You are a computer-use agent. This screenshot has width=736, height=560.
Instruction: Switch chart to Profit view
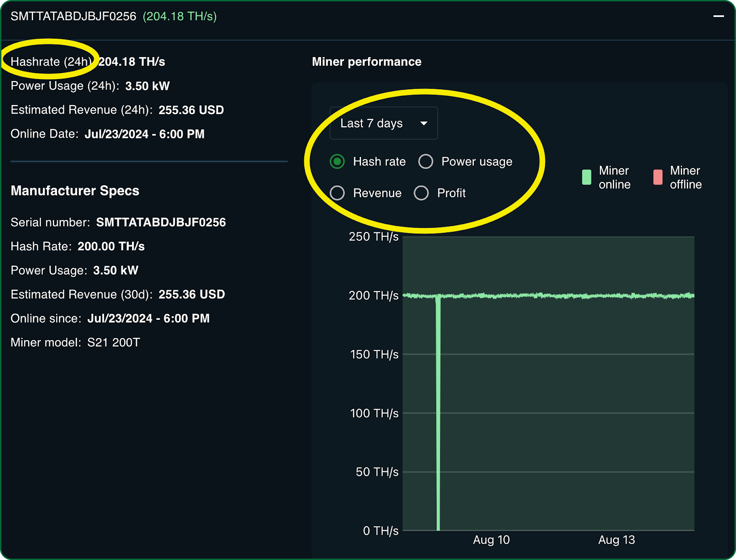421,193
